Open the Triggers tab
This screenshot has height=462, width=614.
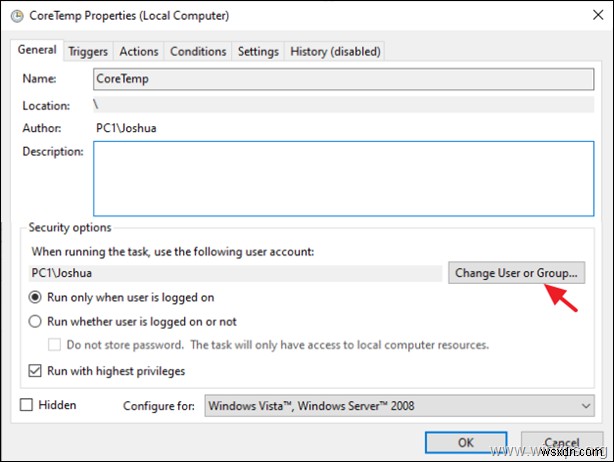(x=88, y=51)
